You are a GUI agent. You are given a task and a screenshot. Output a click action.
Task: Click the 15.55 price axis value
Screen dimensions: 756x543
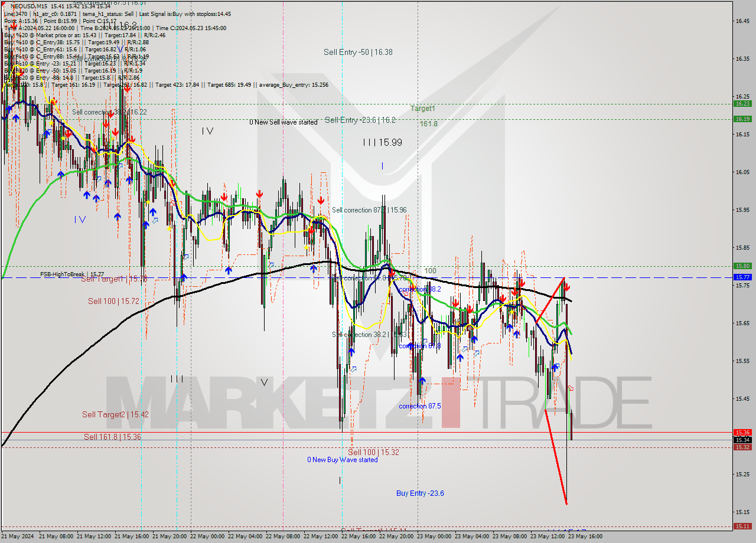pyautogui.click(x=742, y=361)
